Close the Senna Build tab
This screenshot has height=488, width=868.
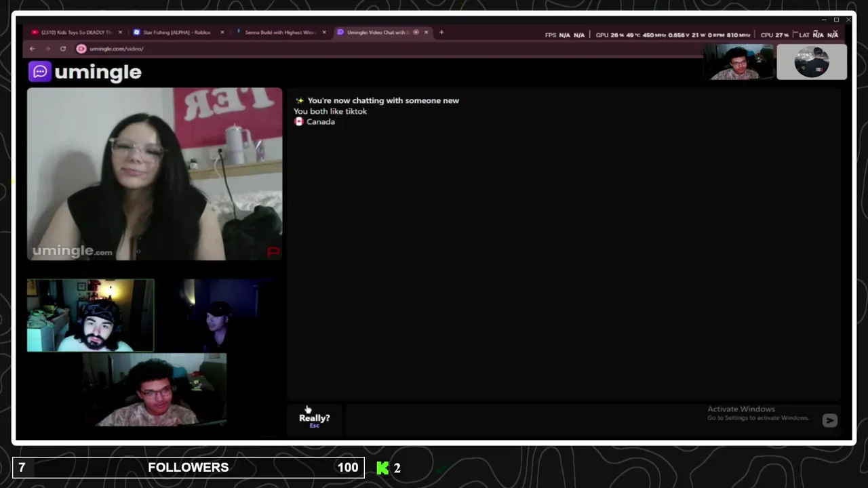click(x=324, y=32)
